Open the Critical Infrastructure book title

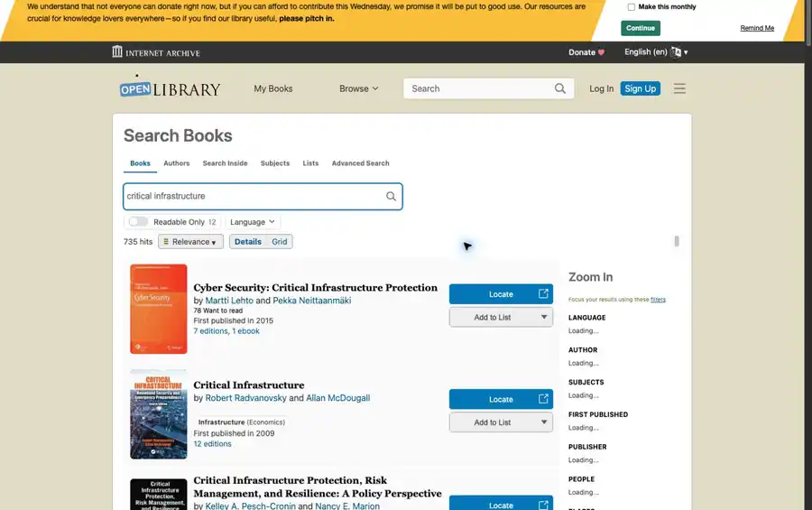(x=249, y=385)
